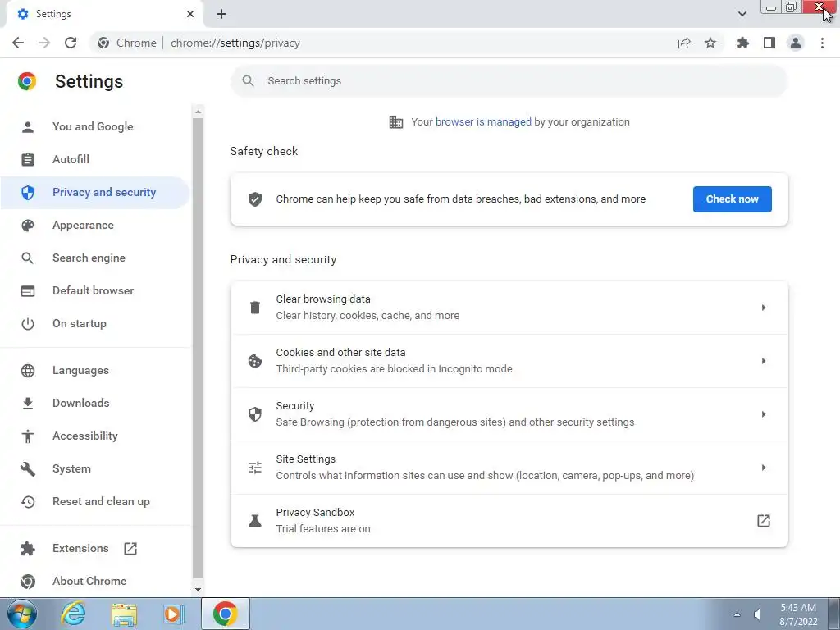
Task: Click the taskbar clock 5:43 AM
Action: 798,614
